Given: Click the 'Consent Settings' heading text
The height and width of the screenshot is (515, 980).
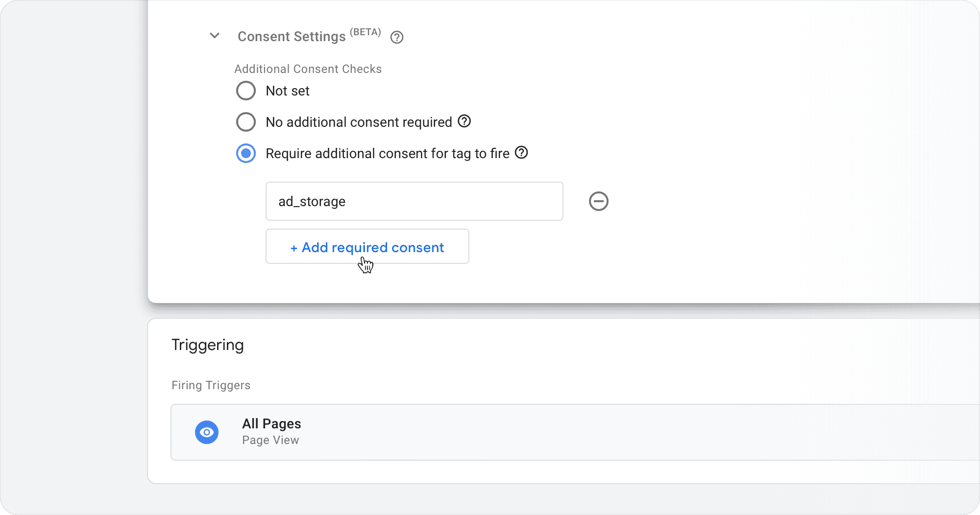Looking at the screenshot, I should (x=292, y=37).
